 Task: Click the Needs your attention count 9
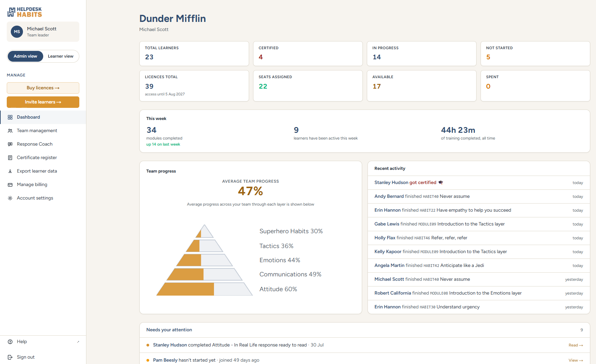[581, 330]
